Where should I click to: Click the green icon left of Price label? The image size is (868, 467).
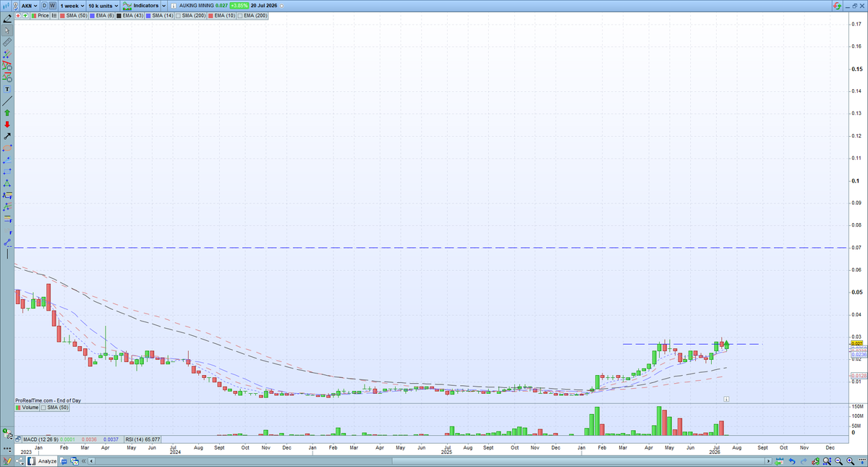25,15
